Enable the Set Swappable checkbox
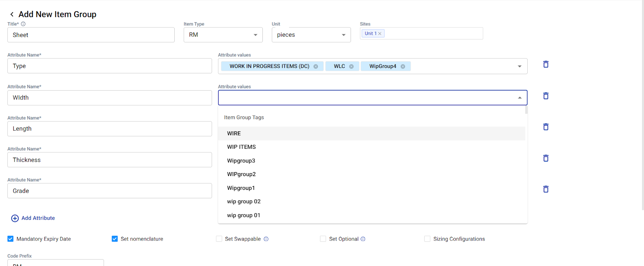 click(219, 239)
